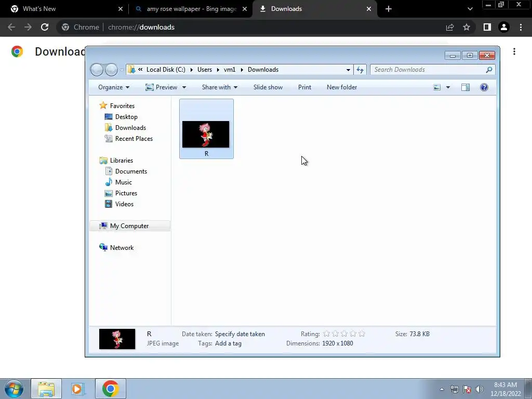532x399 pixels.
Task: Click the volume icon in system tray
Action: (x=480, y=389)
